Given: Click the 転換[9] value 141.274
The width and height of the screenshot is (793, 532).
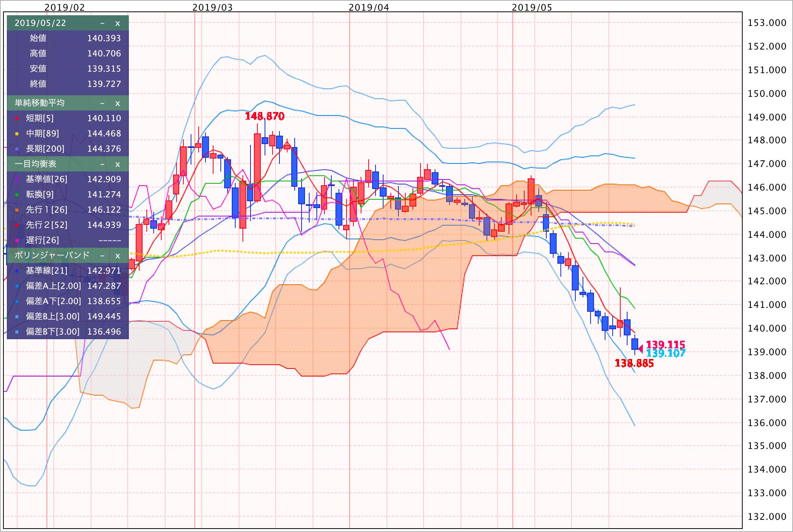Looking at the screenshot, I should pos(104,195).
